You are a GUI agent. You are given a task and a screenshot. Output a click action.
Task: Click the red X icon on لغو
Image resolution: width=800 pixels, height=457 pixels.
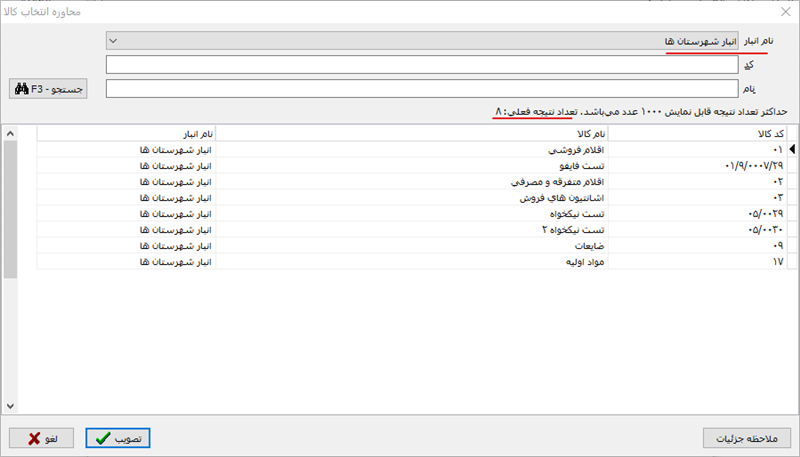(35, 438)
